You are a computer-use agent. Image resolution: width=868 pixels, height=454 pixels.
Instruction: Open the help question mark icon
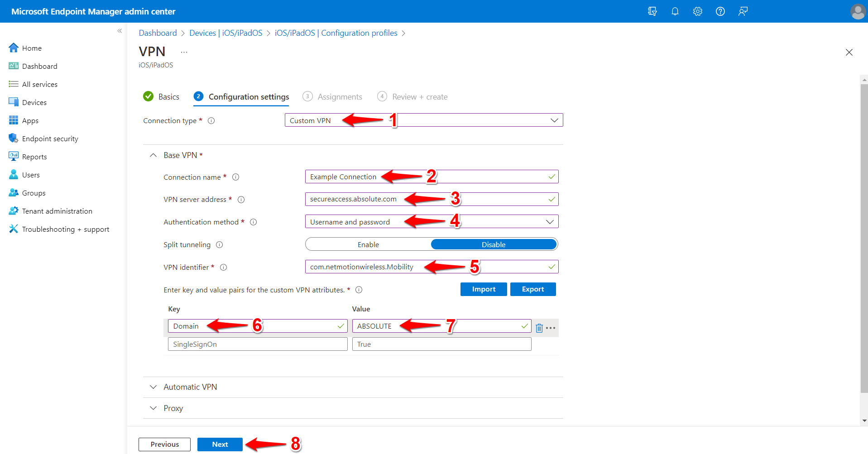tap(720, 11)
